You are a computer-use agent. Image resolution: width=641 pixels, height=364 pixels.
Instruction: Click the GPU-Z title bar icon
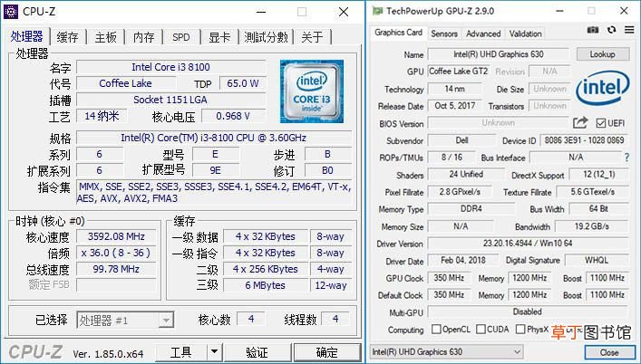point(377,11)
